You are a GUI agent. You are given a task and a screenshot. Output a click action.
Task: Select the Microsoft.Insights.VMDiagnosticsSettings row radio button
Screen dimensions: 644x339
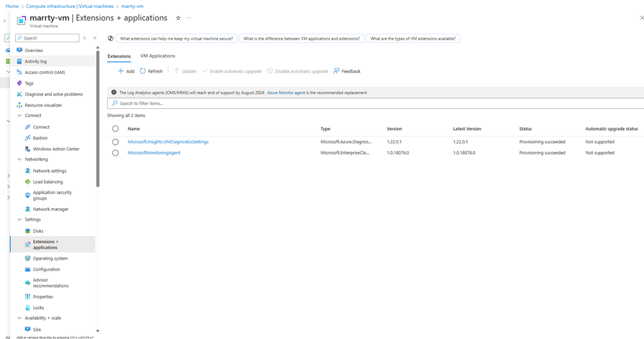(x=116, y=142)
